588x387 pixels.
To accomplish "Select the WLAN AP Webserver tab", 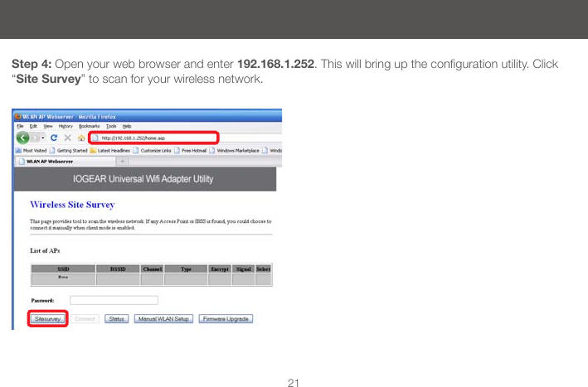I will [65, 162].
